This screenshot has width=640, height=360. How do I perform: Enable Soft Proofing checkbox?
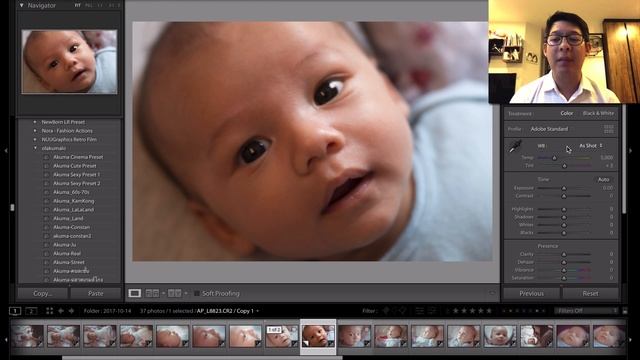[197, 293]
